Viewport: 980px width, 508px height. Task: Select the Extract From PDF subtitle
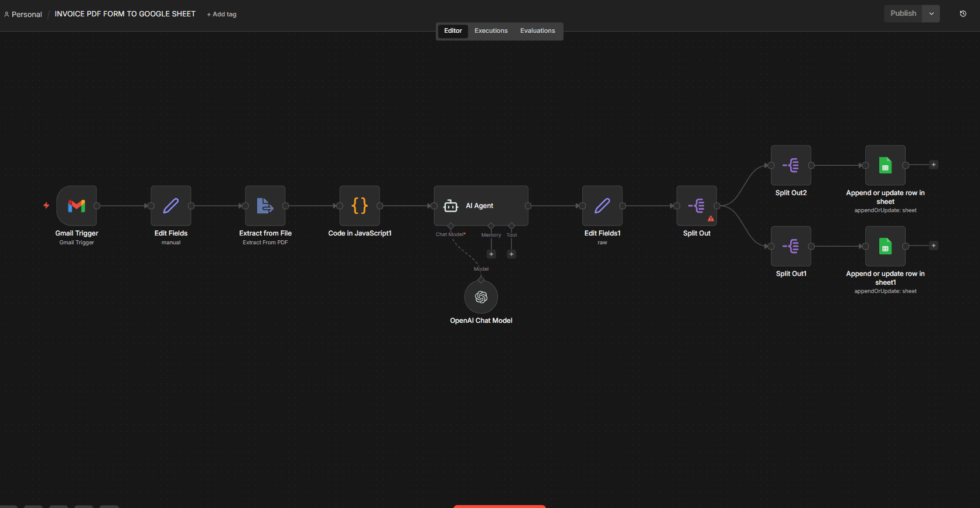265,243
